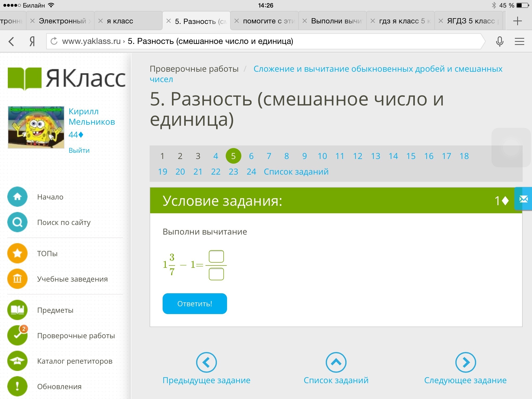Tap the blue envelope message icon
Image resolution: width=532 pixels, height=399 pixels.
523,199
